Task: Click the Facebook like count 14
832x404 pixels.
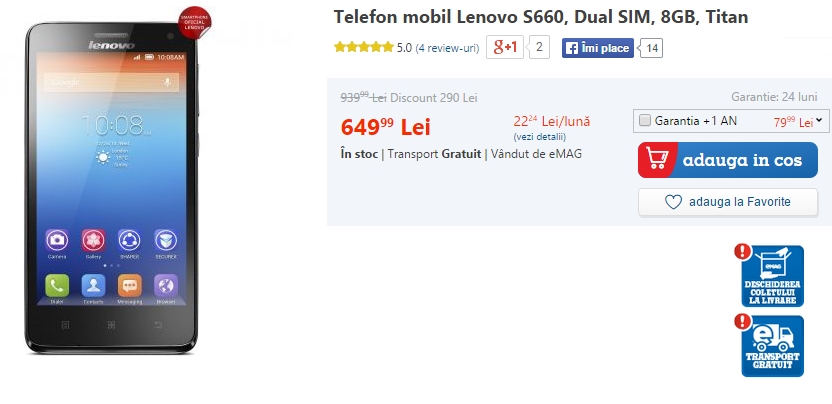Action: coord(652,48)
